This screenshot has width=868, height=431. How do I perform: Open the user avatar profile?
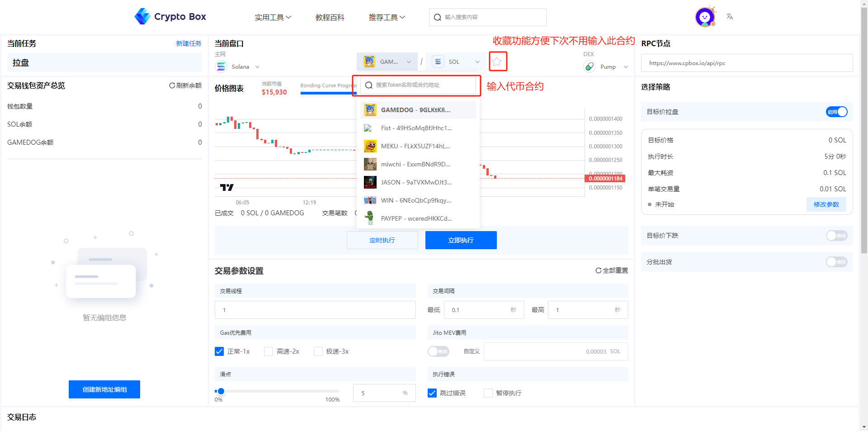[705, 17]
